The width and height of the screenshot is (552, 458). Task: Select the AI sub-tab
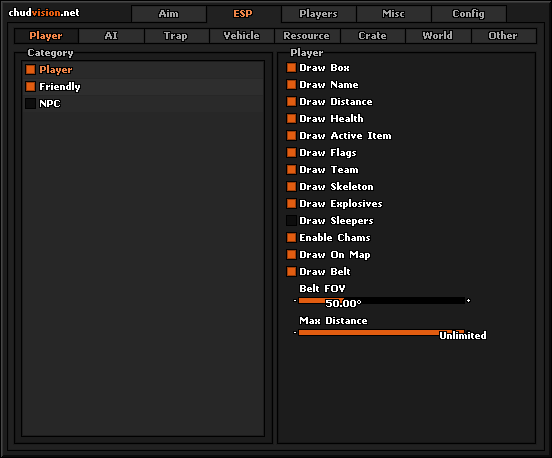pyautogui.click(x=111, y=36)
